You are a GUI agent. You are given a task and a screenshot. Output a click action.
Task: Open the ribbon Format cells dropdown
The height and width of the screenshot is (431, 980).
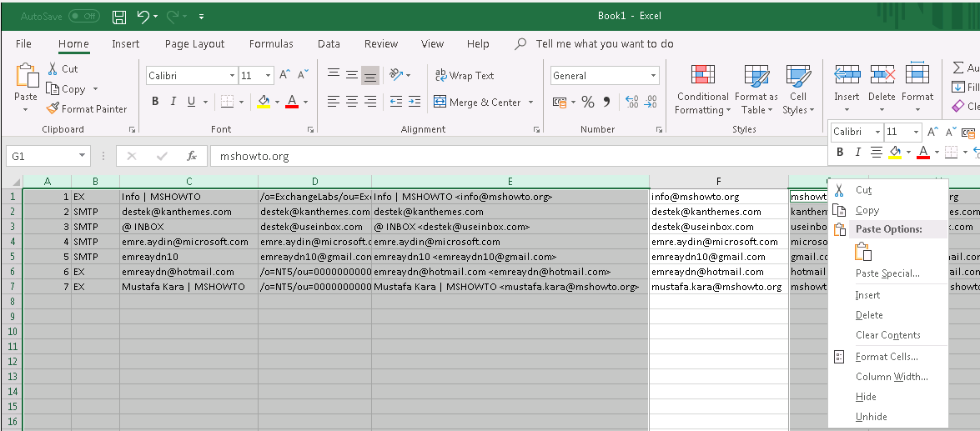tap(917, 88)
